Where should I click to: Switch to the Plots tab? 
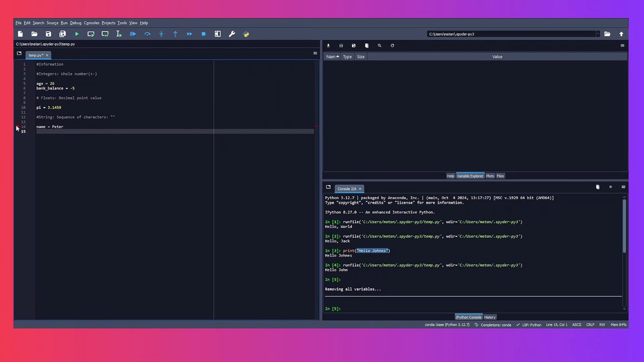point(490,176)
